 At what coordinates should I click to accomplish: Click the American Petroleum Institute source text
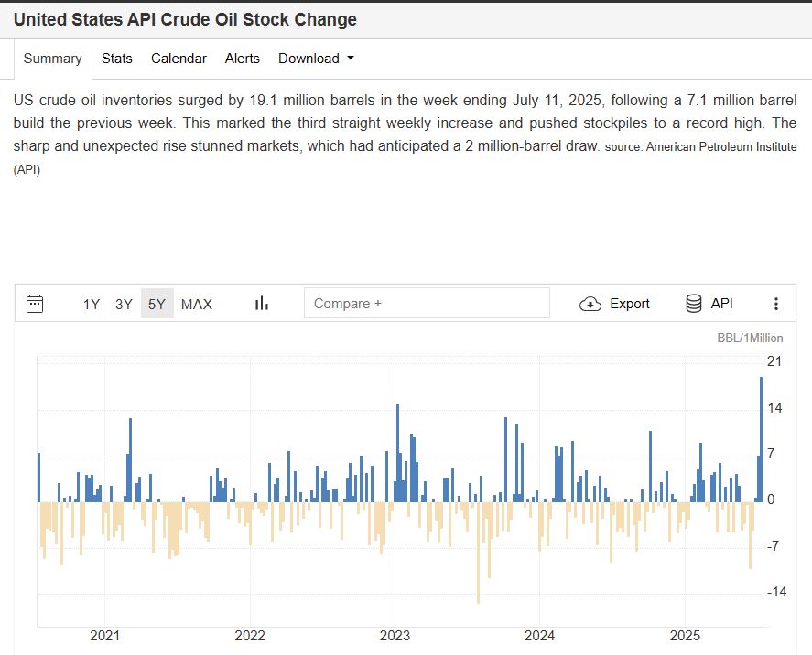pyautogui.click(x=721, y=147)
